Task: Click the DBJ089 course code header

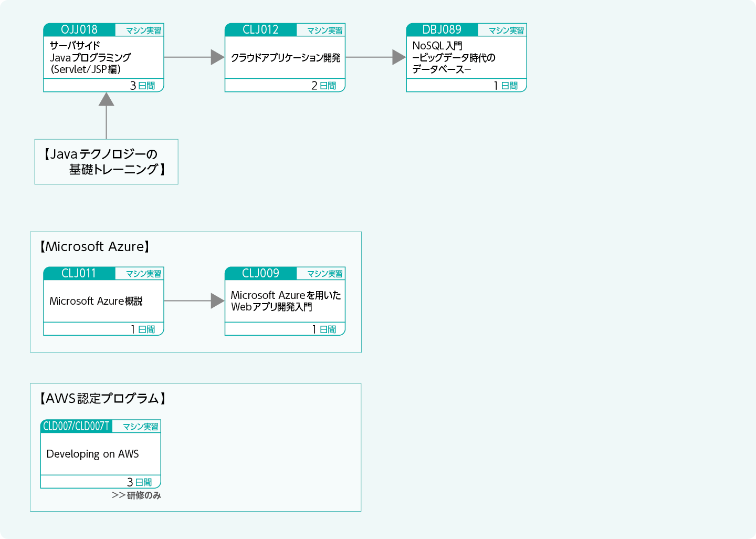Action: point(442,29)
